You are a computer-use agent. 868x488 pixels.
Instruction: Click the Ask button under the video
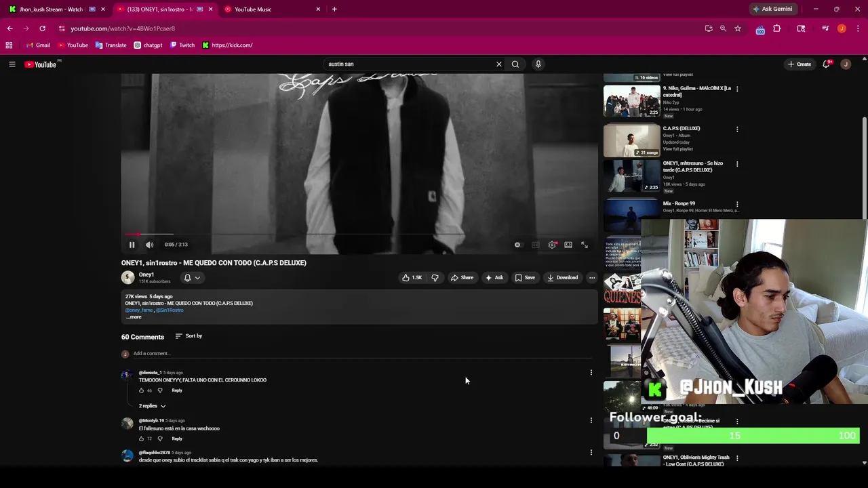coord(494,277)
